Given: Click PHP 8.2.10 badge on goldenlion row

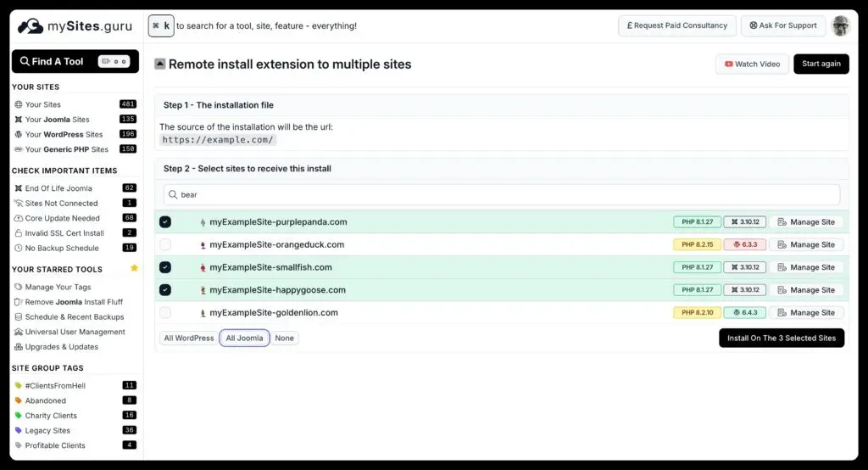Looking at the screenshot, I should [697, 312].
